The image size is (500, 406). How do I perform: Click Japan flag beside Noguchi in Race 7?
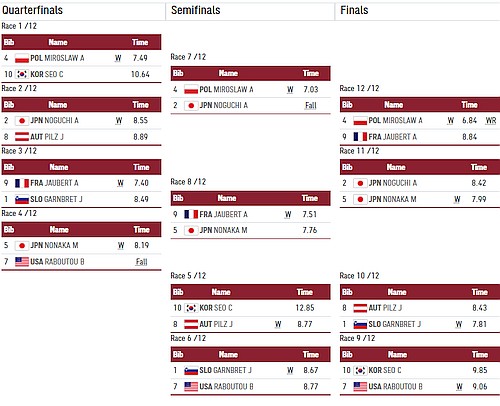coord(191,106)
